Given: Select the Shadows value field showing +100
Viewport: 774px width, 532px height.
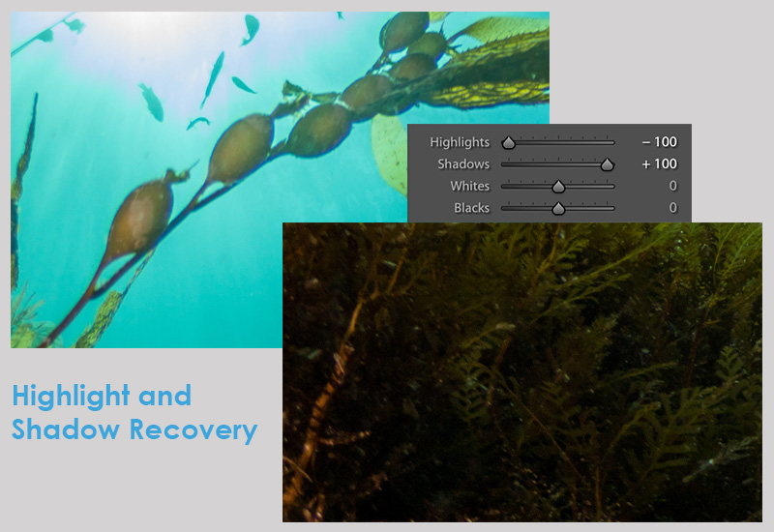Looking at the screenshot, I should point(658,164).
